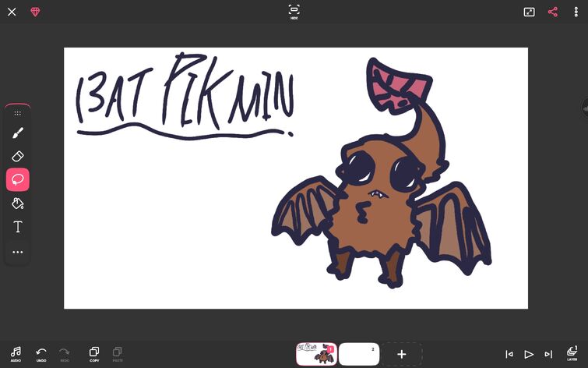Image resolution: width=588 pixels, height=368 pixels.
Task: Select the Paint Bucket fill tool
Action: (18, 203)
